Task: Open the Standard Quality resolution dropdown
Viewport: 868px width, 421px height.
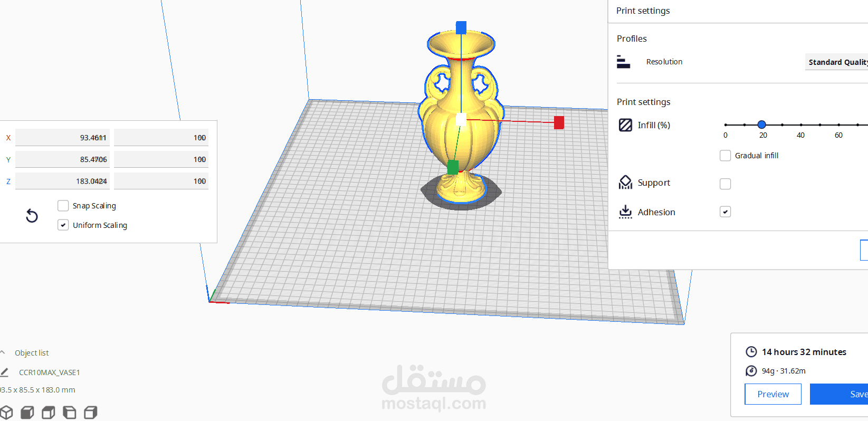Action: coord(836,62)
